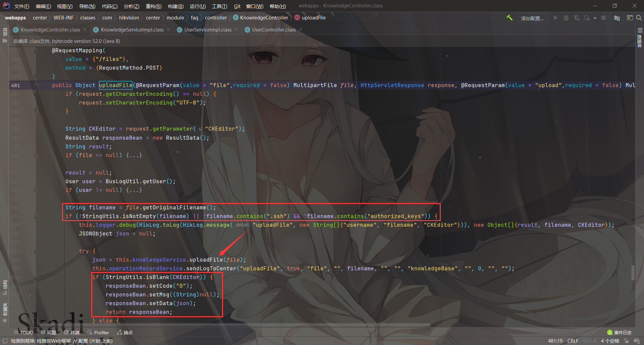
Task: Click CRLF line separator selector
Action: click(x=573, y=341)
